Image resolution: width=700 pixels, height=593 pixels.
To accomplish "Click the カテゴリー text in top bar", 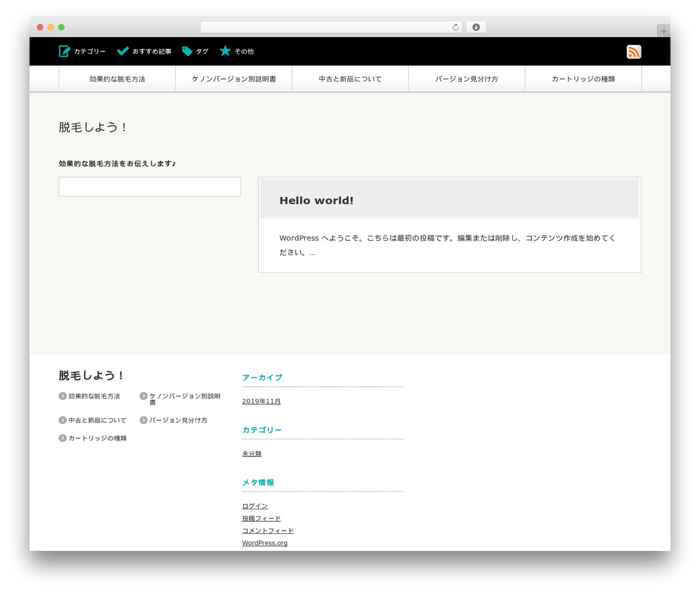I will 90,51.
